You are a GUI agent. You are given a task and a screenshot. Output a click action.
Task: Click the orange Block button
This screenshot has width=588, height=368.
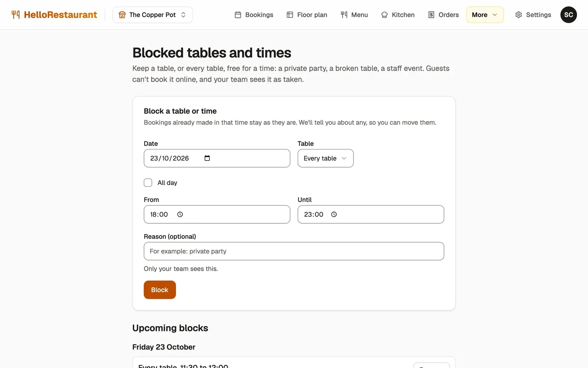point(160,290)
